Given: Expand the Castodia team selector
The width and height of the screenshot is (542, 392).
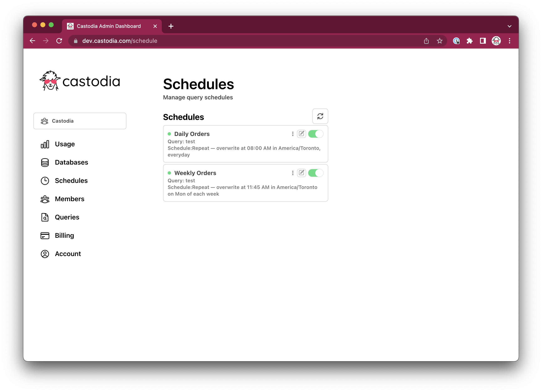Looking at the screenshot, I should pos(80,121).
